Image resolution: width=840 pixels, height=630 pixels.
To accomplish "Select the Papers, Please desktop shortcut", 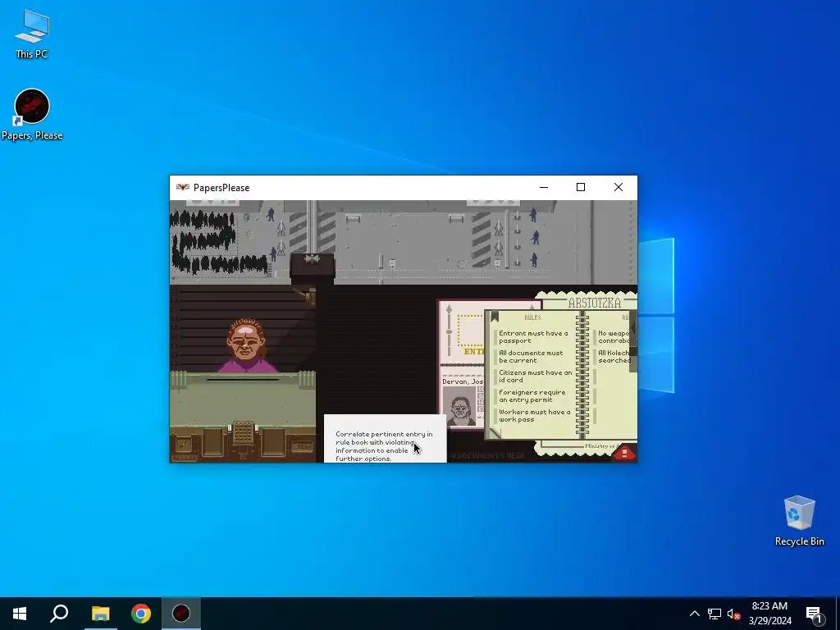I will [32, 115].
